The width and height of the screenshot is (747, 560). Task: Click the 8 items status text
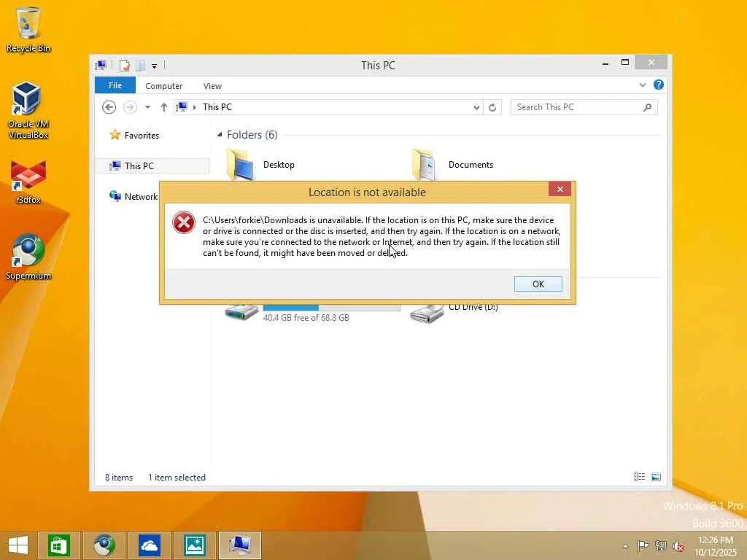pyautogui.click(x=119, y=477)
